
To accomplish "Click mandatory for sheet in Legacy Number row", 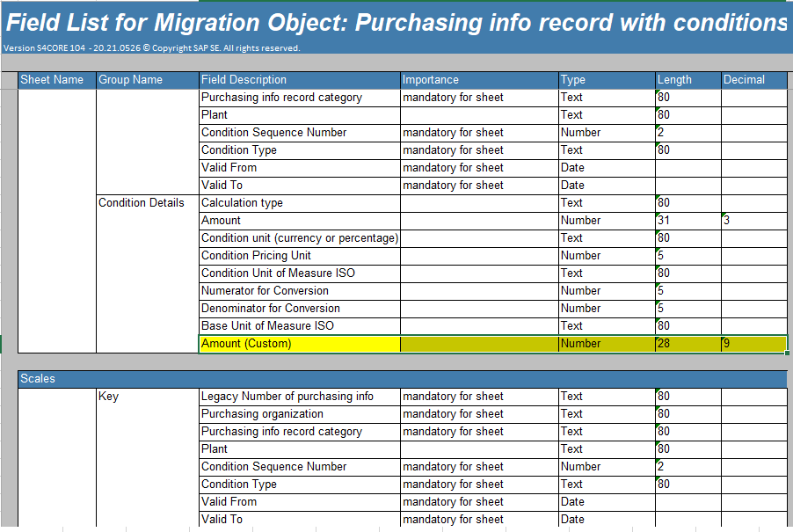I will pos(479,397).
